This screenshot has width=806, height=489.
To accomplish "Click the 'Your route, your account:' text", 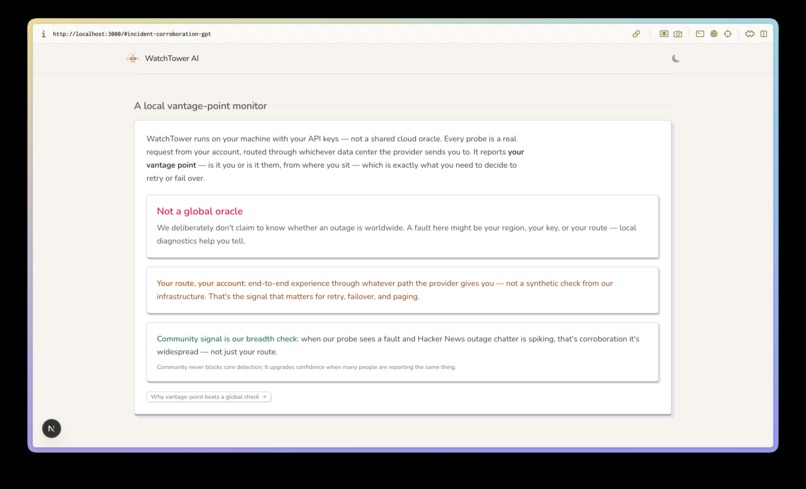I will pos(201,283).
